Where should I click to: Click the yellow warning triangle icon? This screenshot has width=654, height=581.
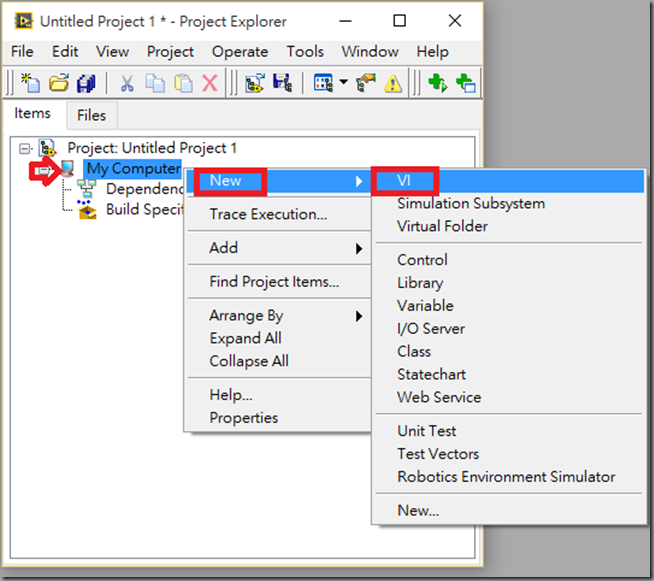point(393,83)
